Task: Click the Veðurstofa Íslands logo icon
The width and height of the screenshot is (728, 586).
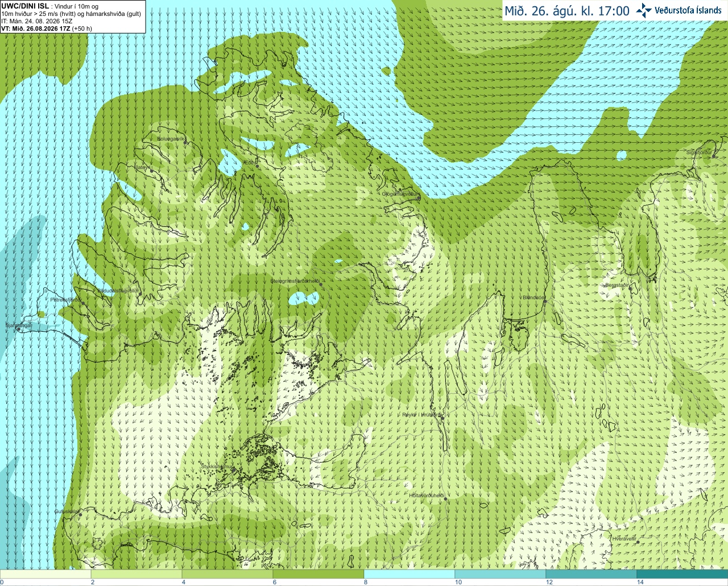Action: pyautogui.click(x=644, y=10)
